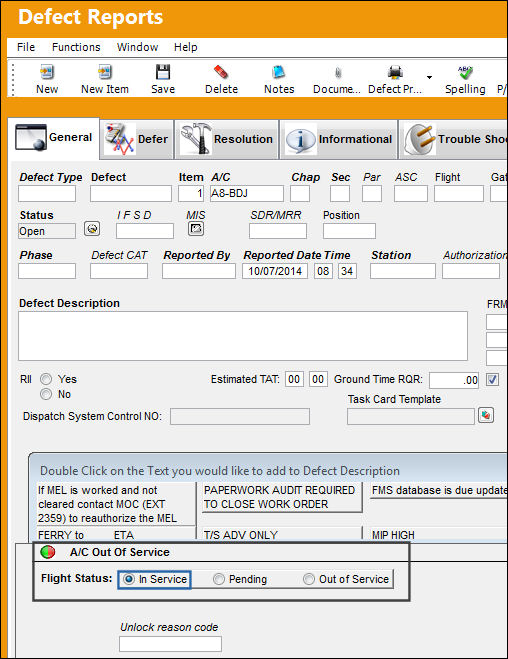Click the A/C field showing A8-BDJ
Screen dimensions: 508x659
[247, 194]
